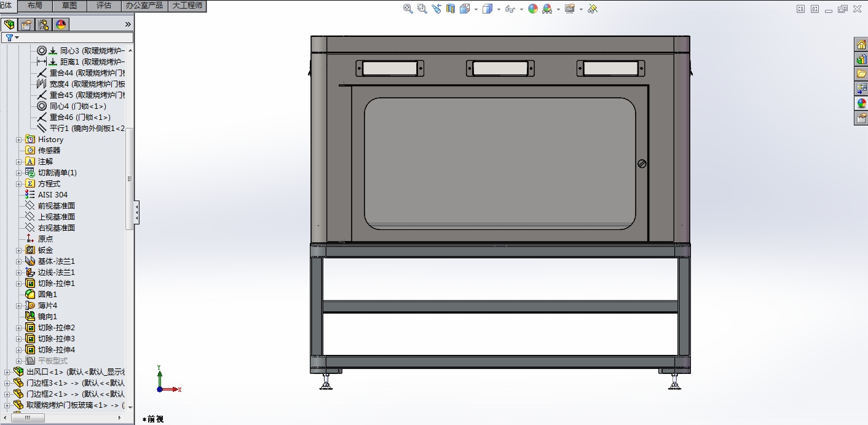The height and width of the screenshot is (425, 868).
Task: Click Zoom to Fit in the view toolbar
Action: pos(408,9)
